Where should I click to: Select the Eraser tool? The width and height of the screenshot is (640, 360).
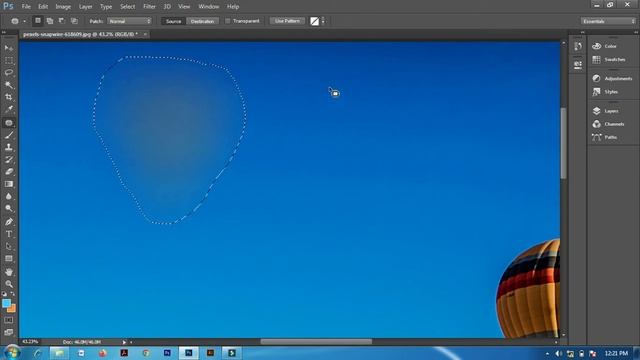(9, 172)
